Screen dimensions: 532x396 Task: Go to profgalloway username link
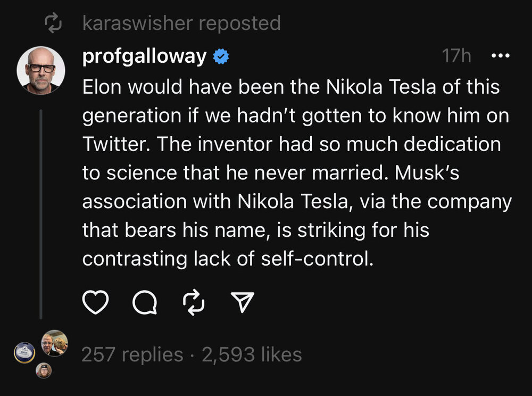point(144,56)
